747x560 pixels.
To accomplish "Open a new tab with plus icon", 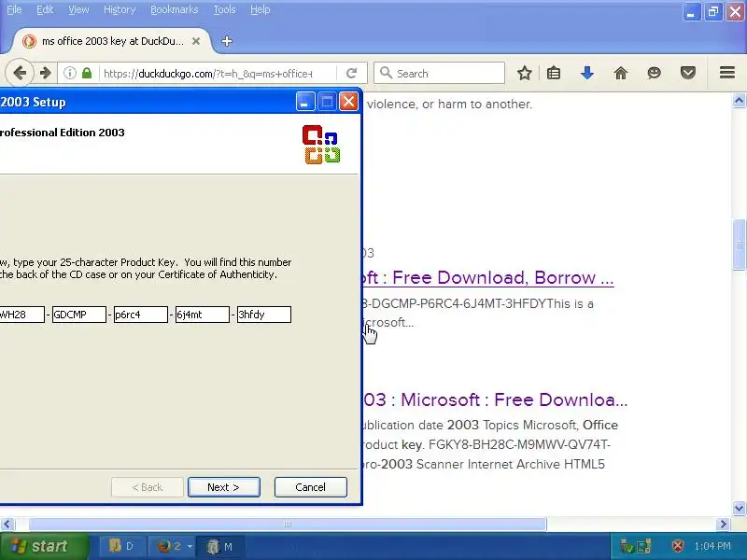I will point(227,41).
